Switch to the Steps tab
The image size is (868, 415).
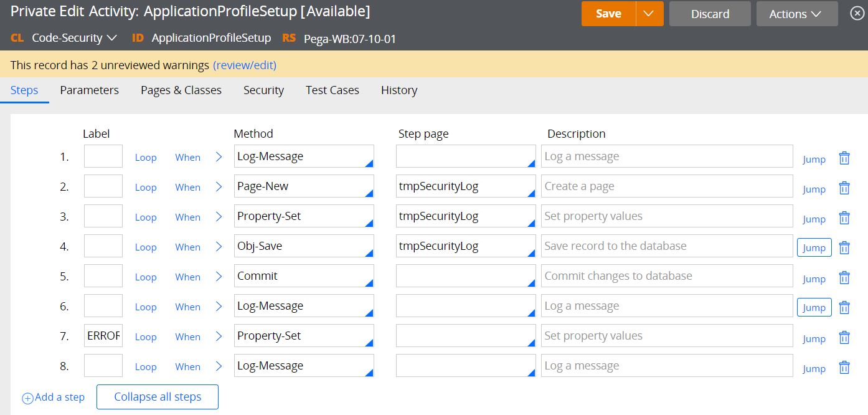click(24, 90)
